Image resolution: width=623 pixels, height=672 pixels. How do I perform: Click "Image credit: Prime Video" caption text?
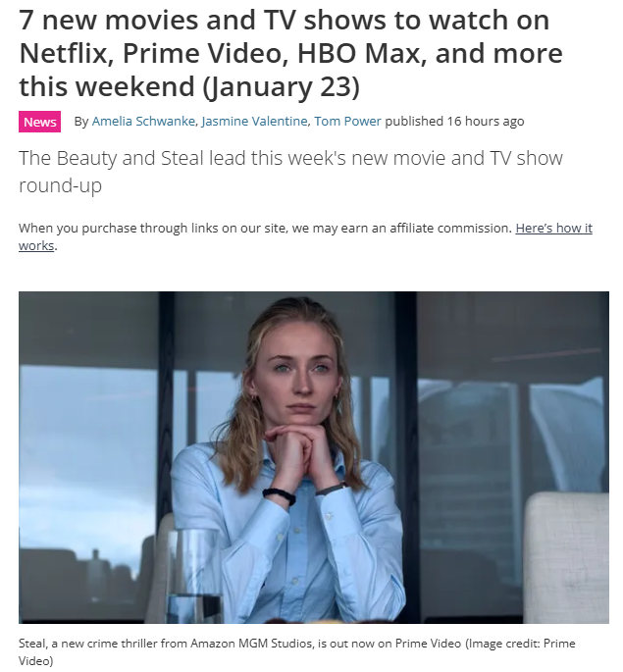[521, 644]
